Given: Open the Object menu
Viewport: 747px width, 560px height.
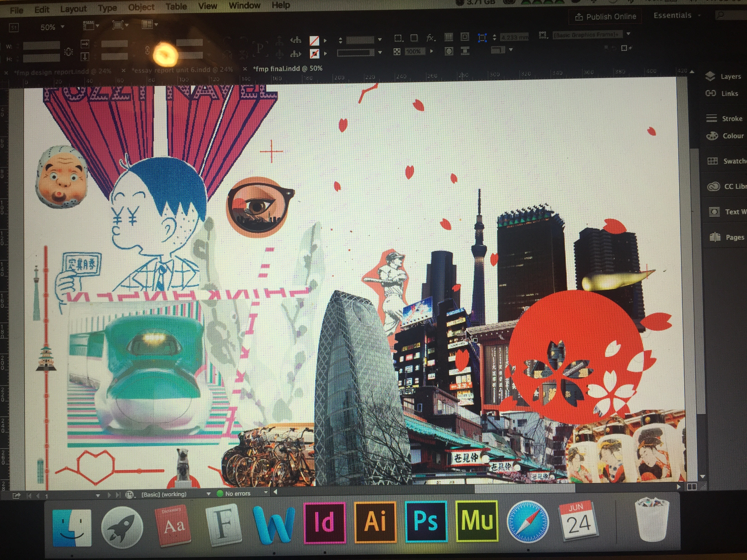Looking at the screenshot, I should point(141,7).
